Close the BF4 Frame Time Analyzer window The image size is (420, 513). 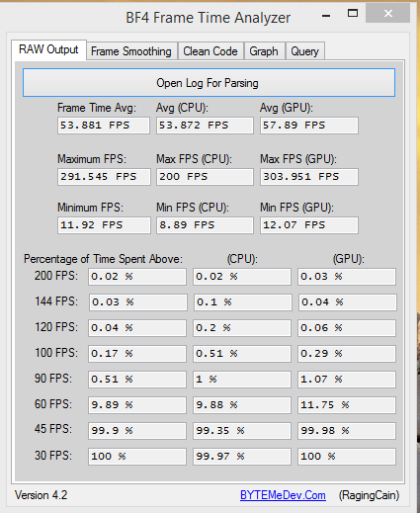tap(388, 14)
